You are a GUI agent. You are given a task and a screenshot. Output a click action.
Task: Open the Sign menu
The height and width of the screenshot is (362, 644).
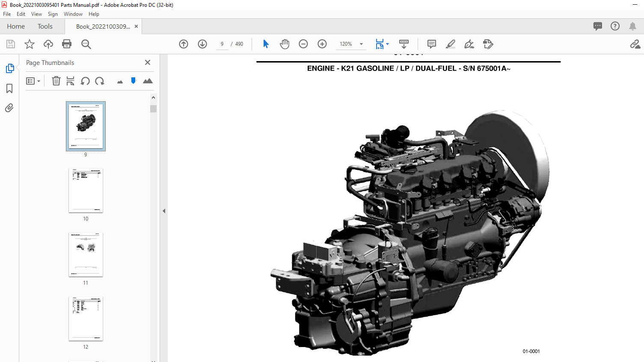coord(53,14)
